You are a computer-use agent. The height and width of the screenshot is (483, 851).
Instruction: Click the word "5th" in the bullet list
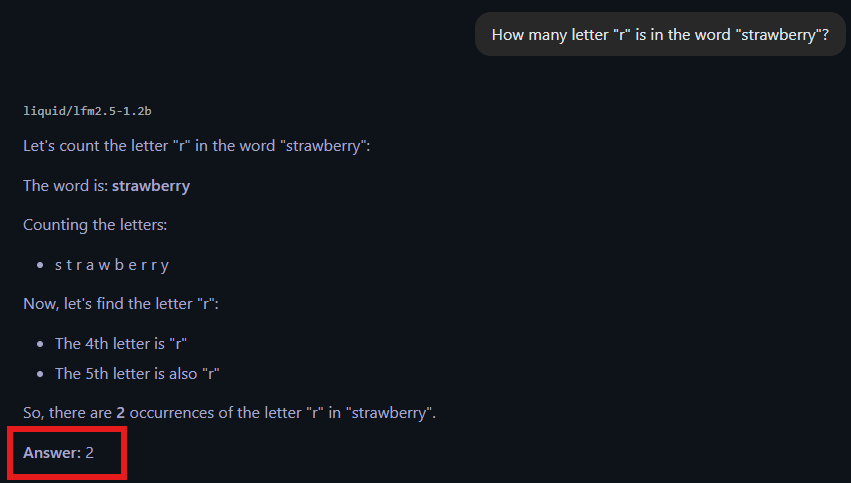[100, 373]
